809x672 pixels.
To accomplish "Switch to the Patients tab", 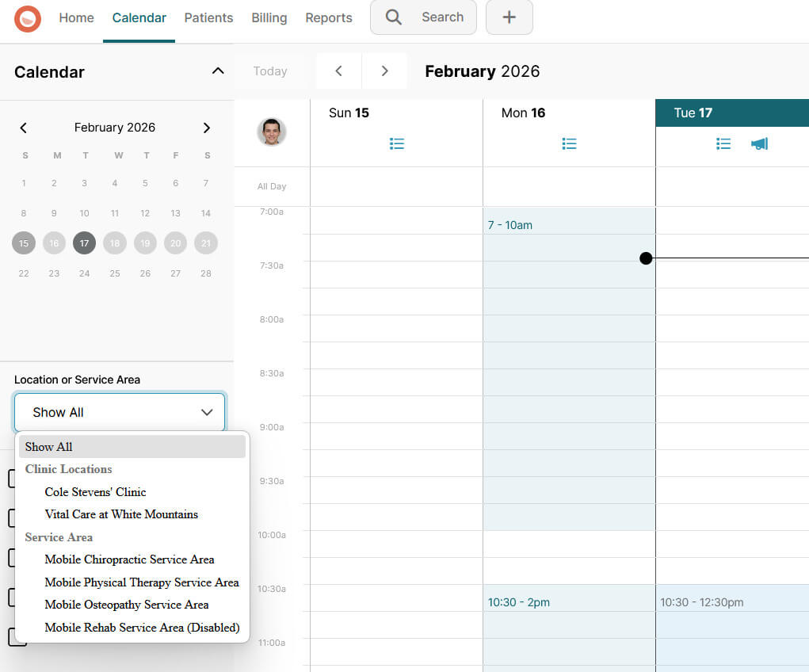I will (x=208, y=17).
